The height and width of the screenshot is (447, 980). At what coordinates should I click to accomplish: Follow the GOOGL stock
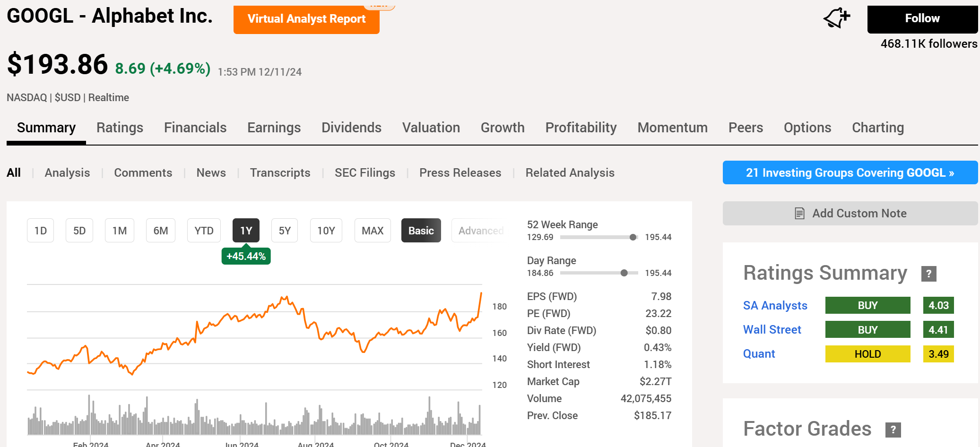tap(922, 19)
